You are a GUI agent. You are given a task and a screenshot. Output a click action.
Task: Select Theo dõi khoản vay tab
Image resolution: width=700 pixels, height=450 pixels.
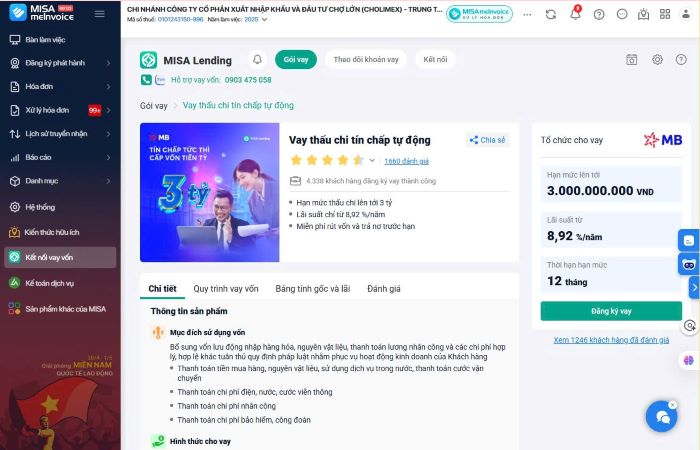[x=365, y=60]
